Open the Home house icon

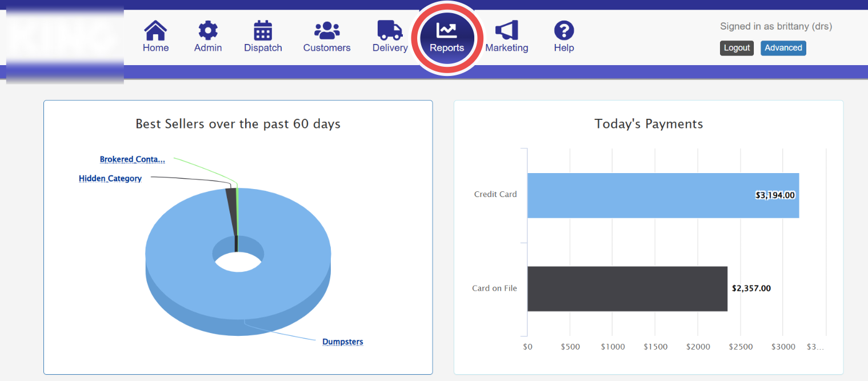pyautogui.click(x=155, y=30)
